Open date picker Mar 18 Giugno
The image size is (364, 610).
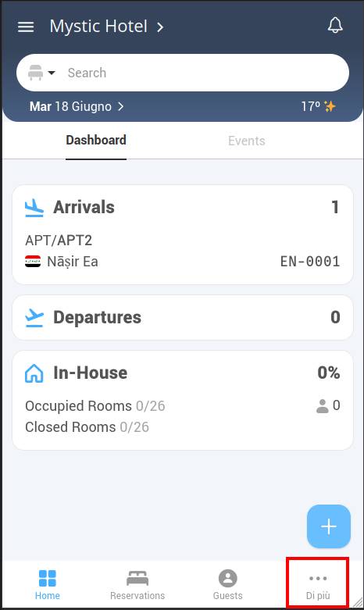pyautogui.click(x=77, y=106)
